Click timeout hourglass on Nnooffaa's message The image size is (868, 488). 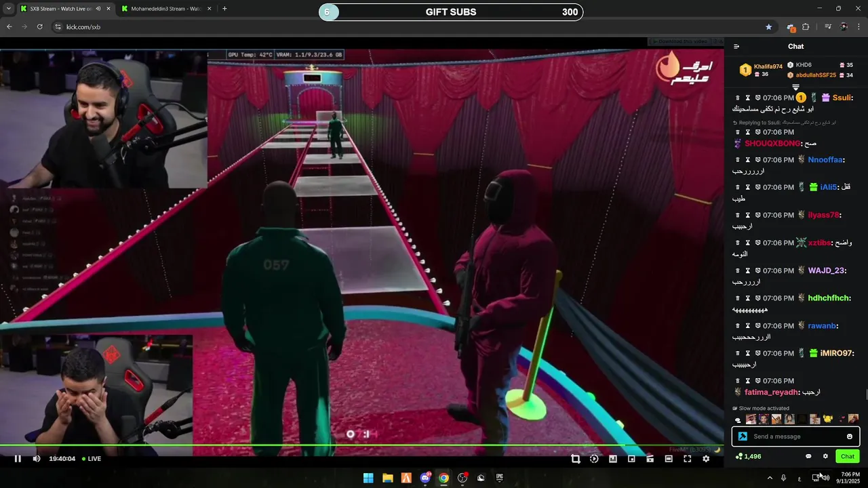coord(748,160)
